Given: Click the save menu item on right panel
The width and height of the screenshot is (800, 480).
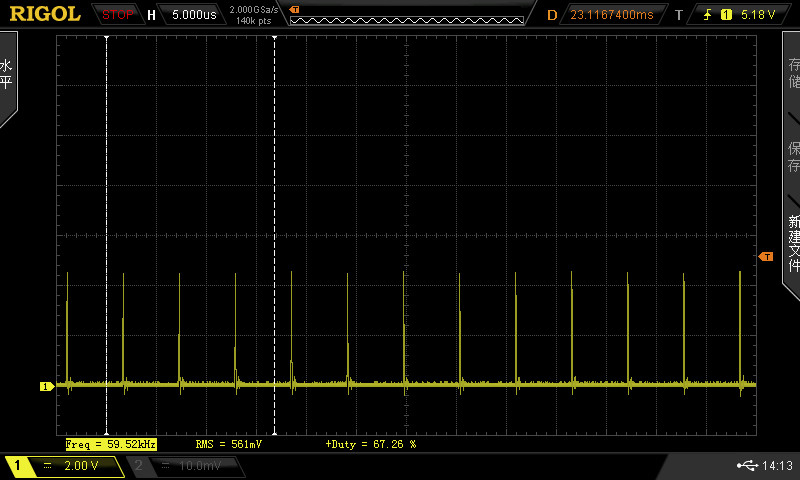Looking at the screenshot, I should pyautogui.click(x=793, y=157).
